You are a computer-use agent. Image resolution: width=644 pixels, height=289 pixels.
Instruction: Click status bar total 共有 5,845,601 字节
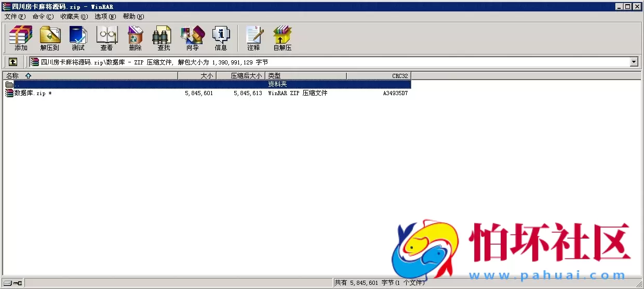pos(379,283)
